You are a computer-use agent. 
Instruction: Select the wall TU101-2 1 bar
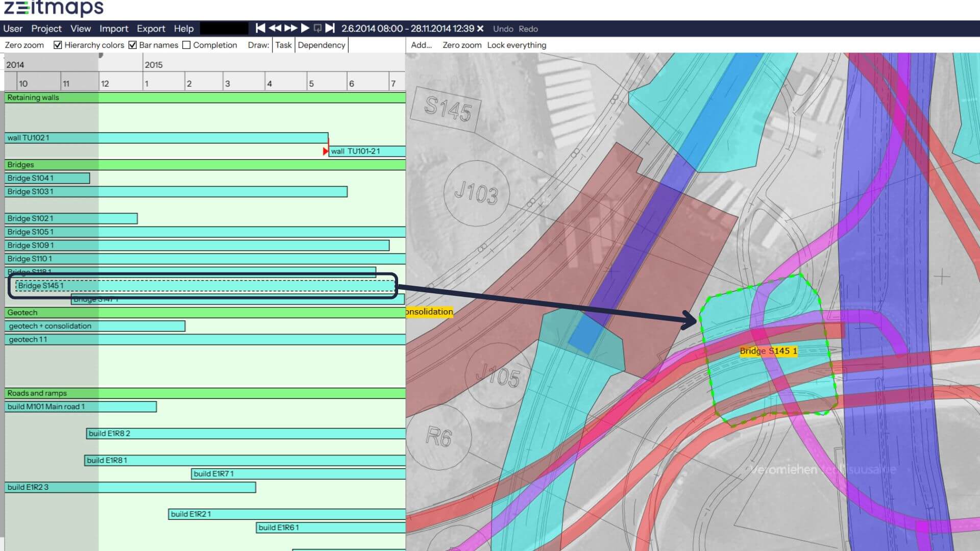tap(367, 151)
